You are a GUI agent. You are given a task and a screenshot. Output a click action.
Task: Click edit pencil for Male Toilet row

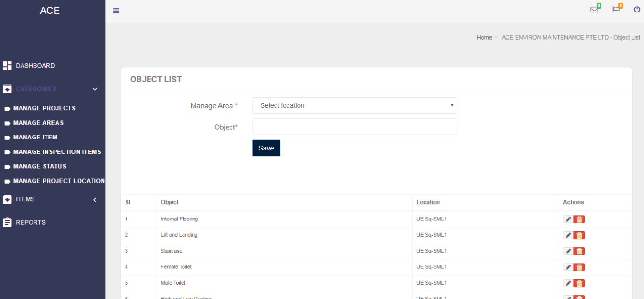click(568, 283)
